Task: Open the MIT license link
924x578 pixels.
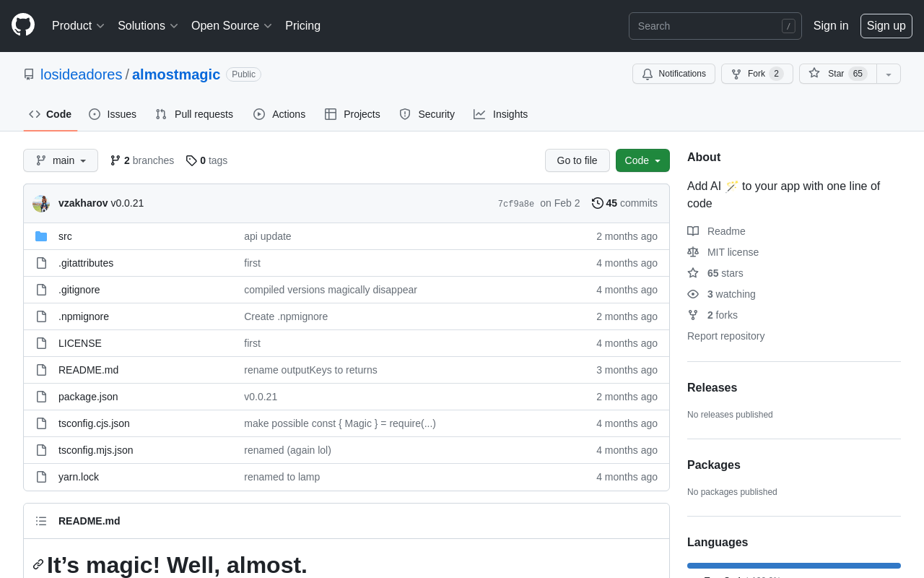Action: click(723, 252)
